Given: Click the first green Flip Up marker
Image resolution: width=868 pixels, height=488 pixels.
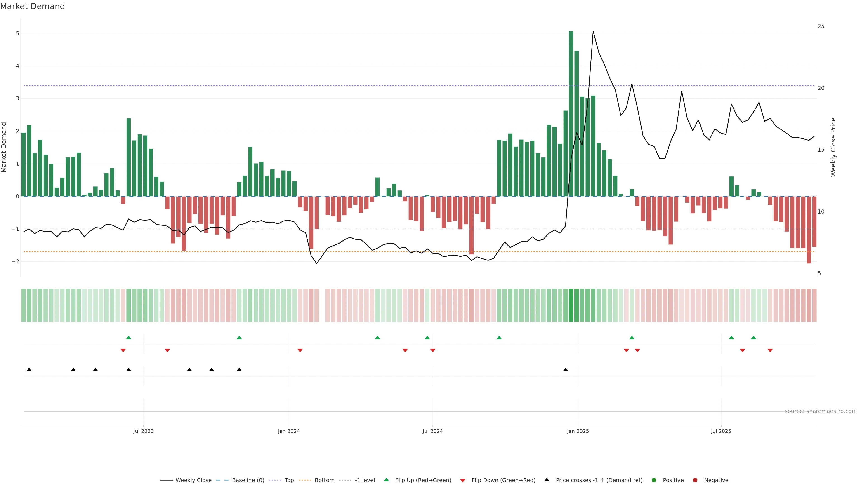Looking at the screenshot, I should tap(128, 338).
